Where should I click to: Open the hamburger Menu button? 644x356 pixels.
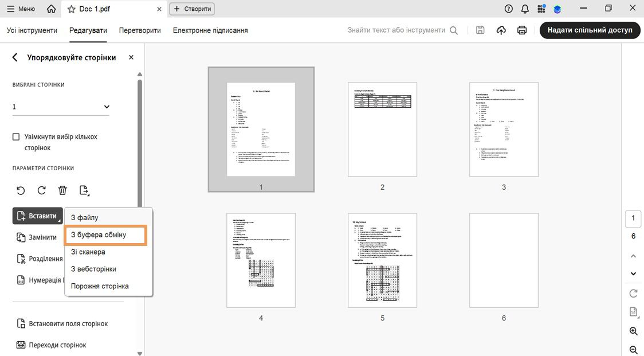tap(21, 9)
